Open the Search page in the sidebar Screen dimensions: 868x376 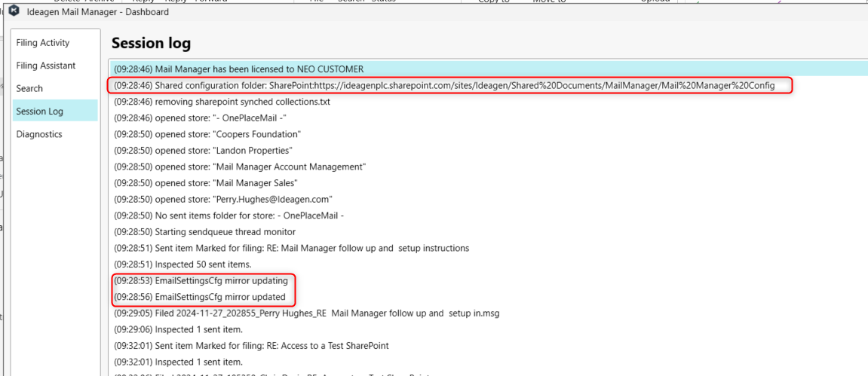(29, 88)
